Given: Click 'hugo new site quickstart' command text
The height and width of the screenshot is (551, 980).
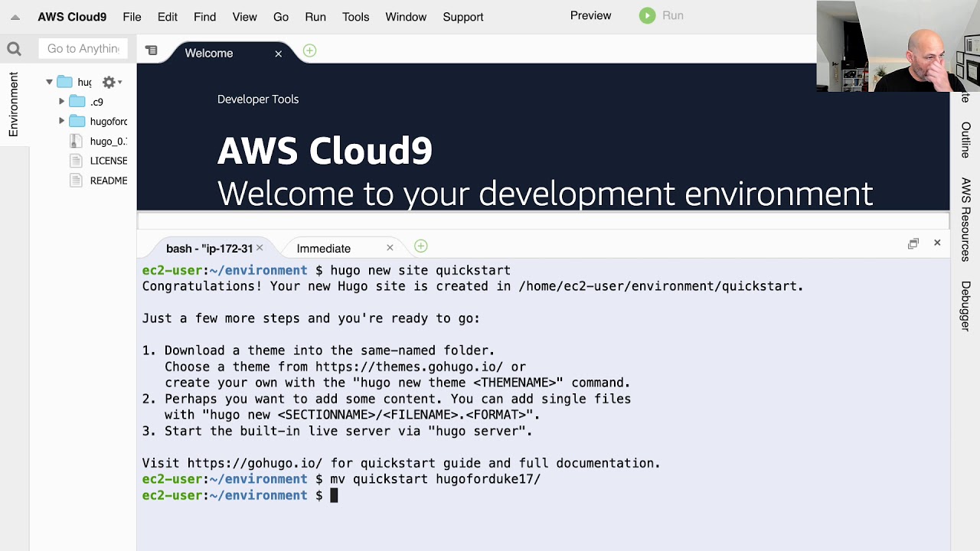Looking at the screenshot, I should click(x=420, y=270).
